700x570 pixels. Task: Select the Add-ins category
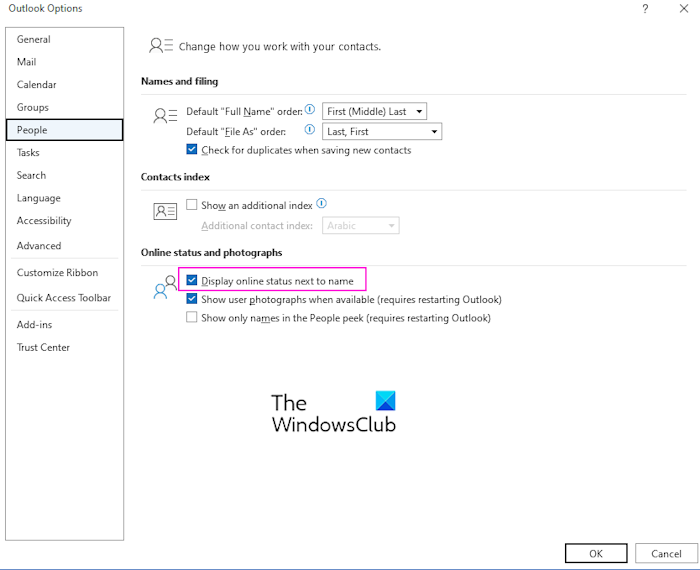point(64,325)
